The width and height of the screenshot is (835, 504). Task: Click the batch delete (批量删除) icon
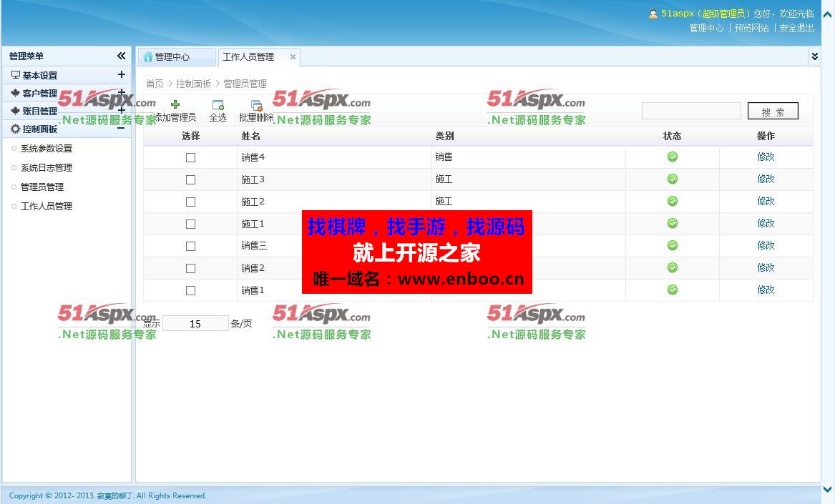257,105
